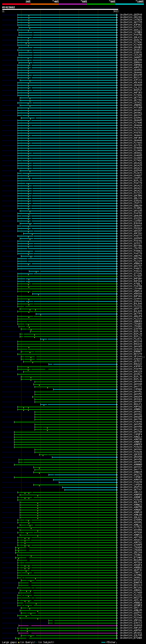Select the UniRef100_C6TLM4 label
The width and height of the screenshot is (146, 644).
pos(131,55)
